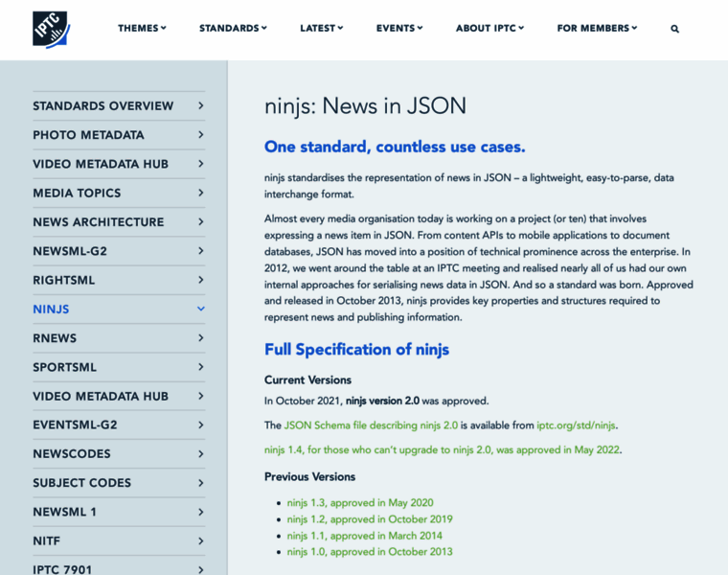728x575 pixels.
Task: Expand the rNews chevron
Action: pos(200,338)
